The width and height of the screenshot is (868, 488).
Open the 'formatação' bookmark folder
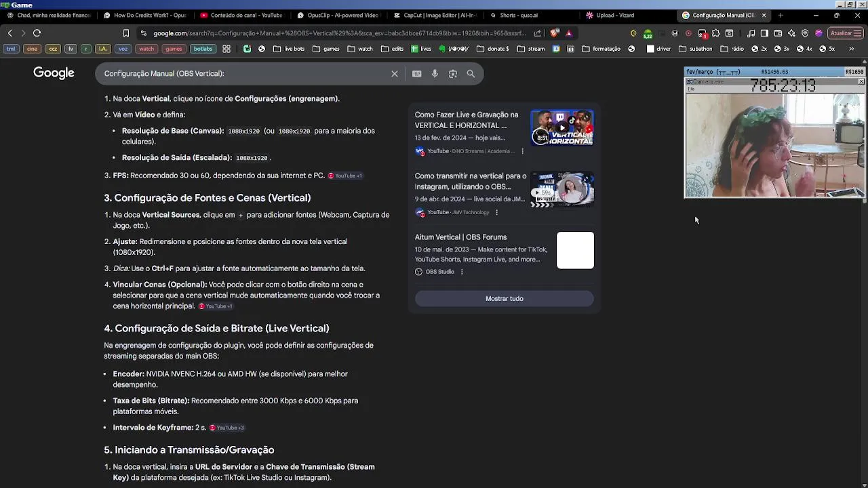click(601, 49)
